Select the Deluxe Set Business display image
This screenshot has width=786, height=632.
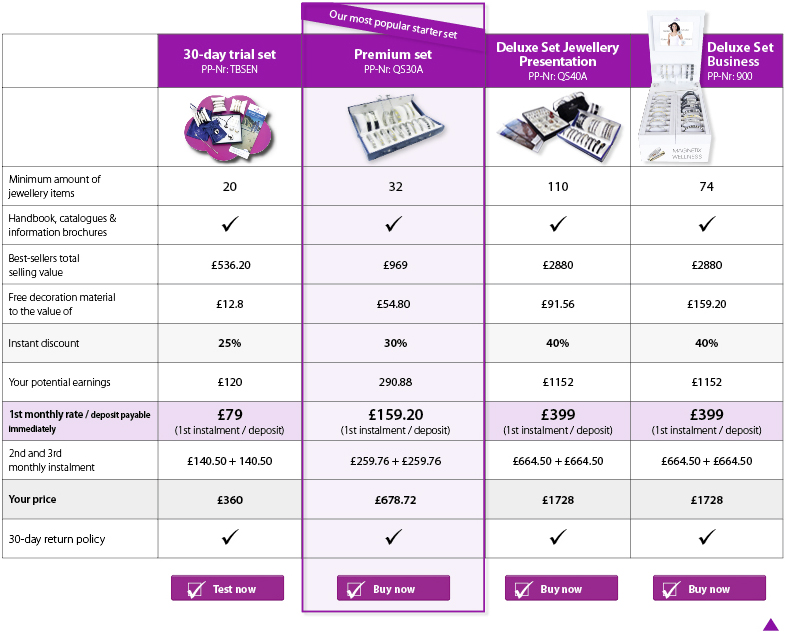click(677, 88)
